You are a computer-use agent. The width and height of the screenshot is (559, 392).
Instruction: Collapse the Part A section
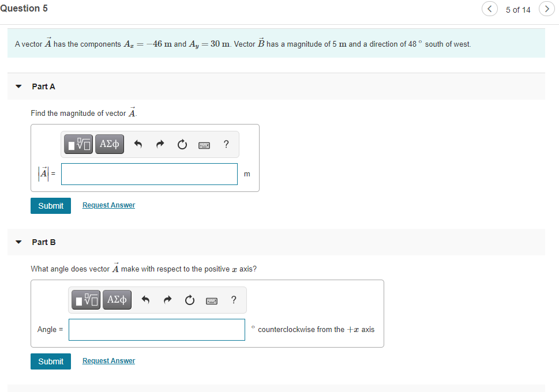[x=18, y=86]
